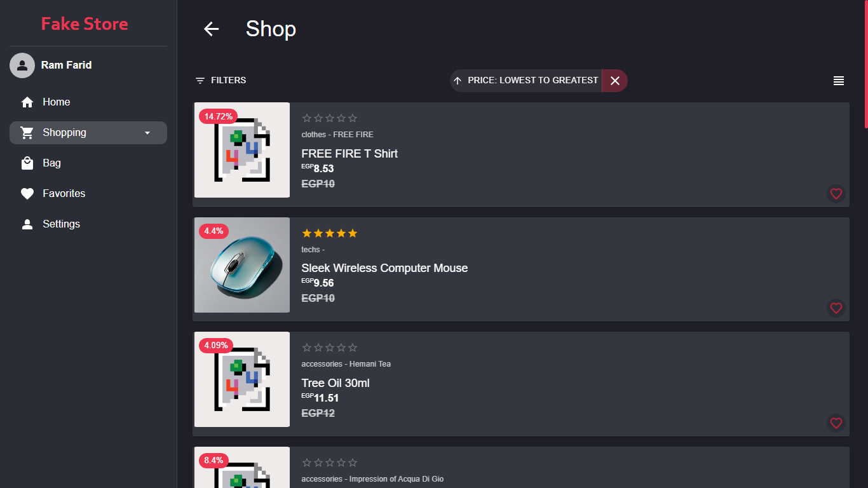This screenshot has height=488, width=868.
Task: Click the Fake Store logo
Action: [85, 24]
